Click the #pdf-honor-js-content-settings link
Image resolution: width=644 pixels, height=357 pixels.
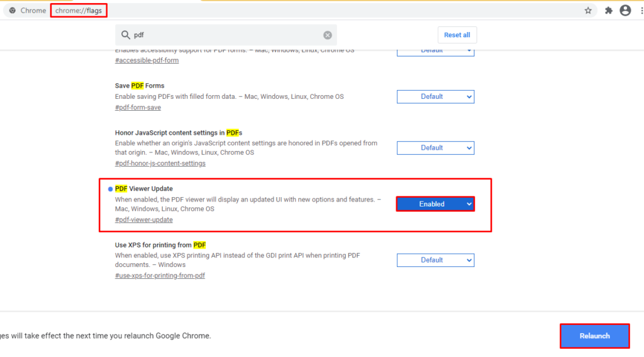coord(160,164)
